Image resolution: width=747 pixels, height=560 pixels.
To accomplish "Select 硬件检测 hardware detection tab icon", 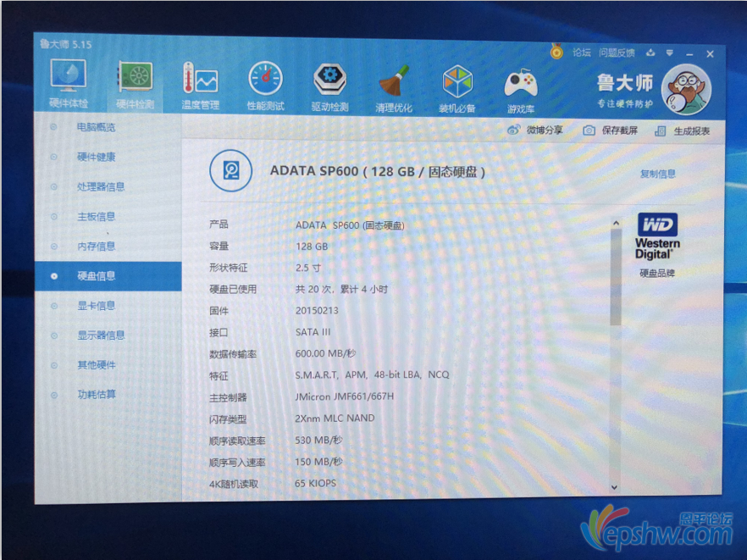I will (x=136, y=77).
